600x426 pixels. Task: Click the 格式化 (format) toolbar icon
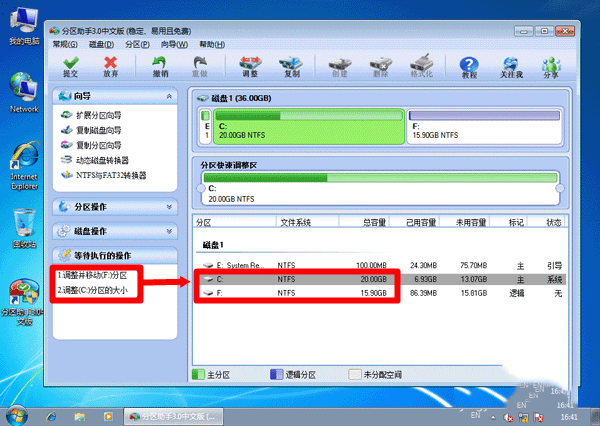pyautogui.click(x=422, y=67)
